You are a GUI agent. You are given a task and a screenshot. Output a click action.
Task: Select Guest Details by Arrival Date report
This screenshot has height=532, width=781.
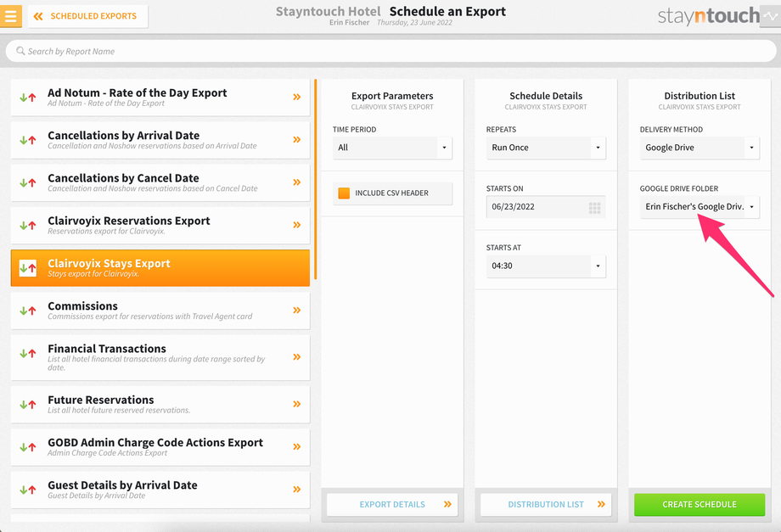point(160,490)
